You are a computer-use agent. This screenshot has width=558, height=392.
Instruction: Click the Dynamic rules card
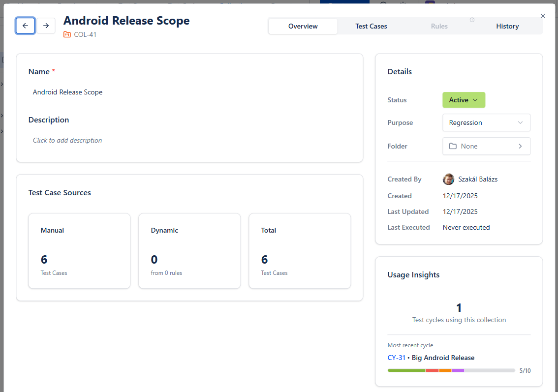tap(189, 251)
